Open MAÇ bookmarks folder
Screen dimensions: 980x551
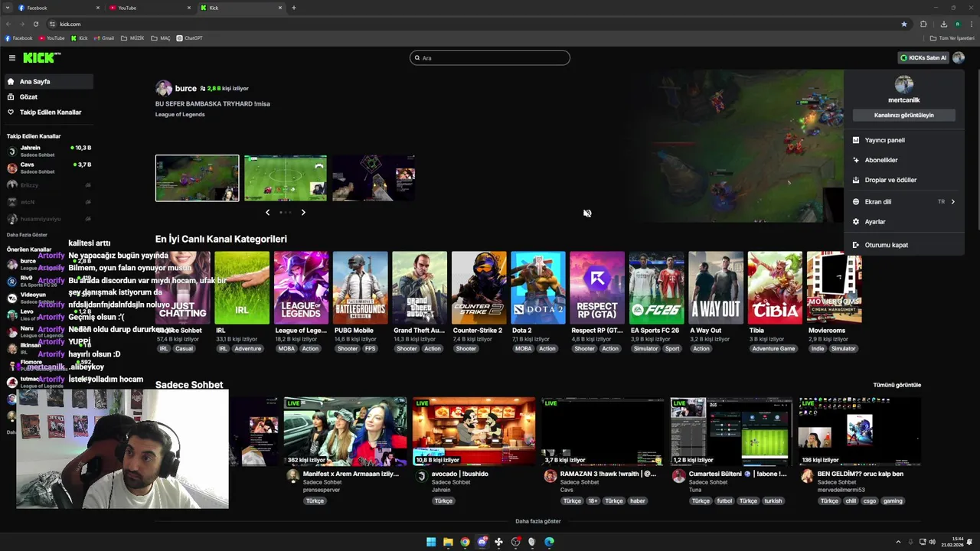tap(161, 38)
